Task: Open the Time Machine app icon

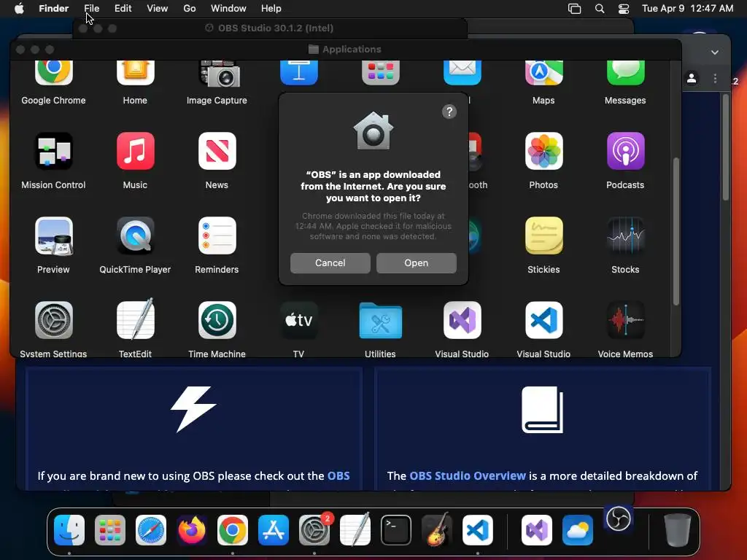Action: tap(217, 320)
